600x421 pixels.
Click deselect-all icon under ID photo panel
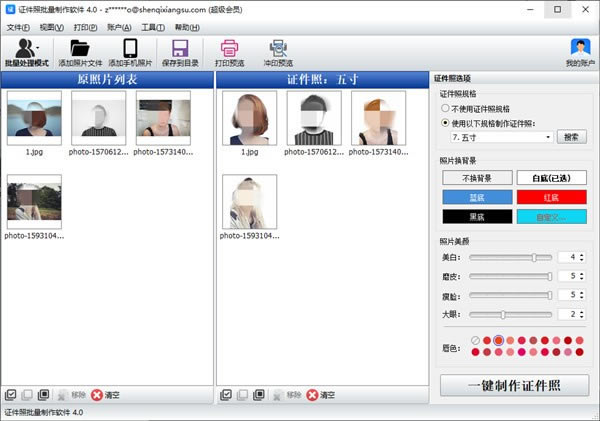(x=242, y=395)
